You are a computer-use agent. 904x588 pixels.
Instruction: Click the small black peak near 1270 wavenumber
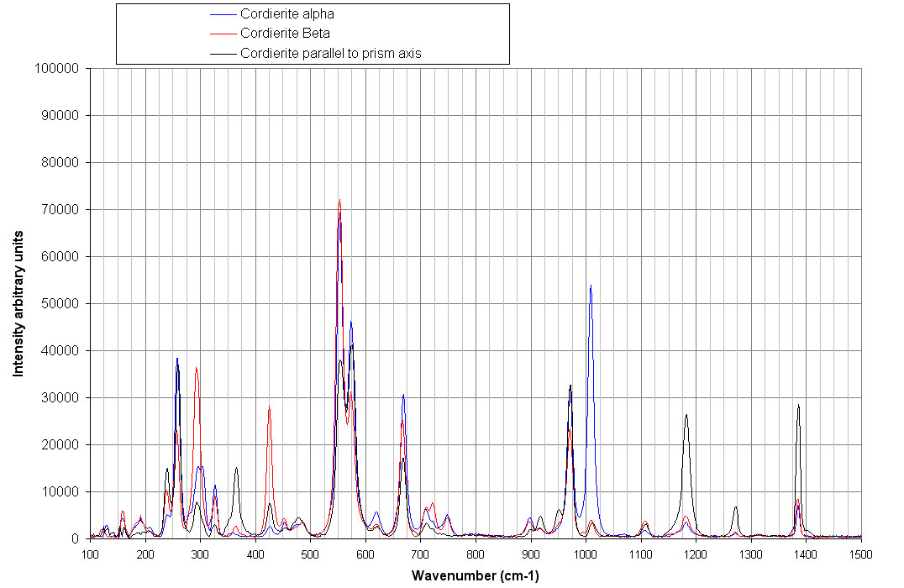pyautogui.click(x=736, y=507)
